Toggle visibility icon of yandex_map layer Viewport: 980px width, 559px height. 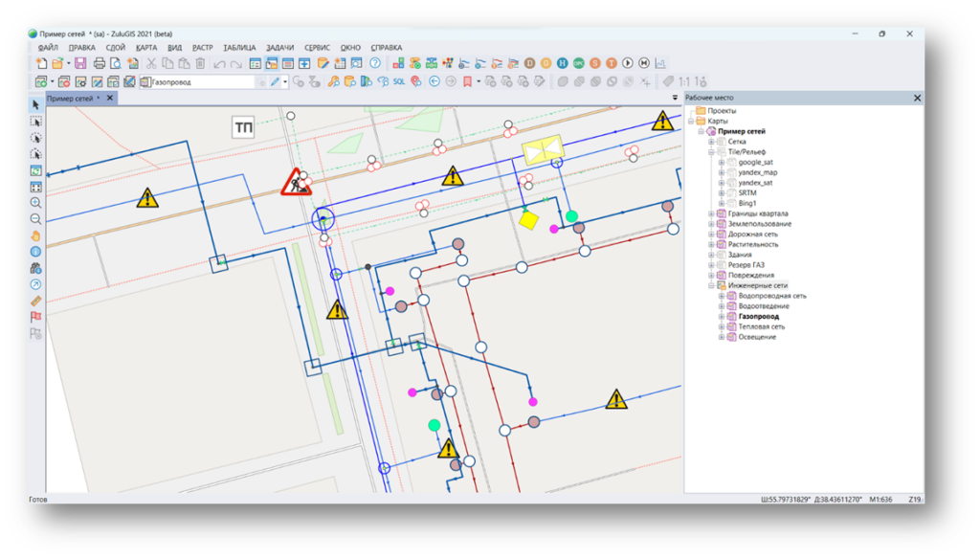(x=731, y=172)
